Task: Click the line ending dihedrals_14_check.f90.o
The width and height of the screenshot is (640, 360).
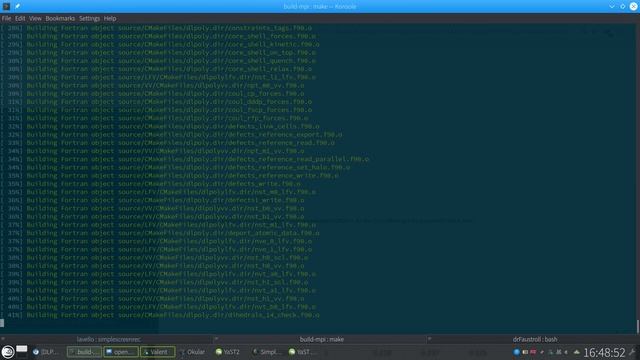Action: coord(160,315)
